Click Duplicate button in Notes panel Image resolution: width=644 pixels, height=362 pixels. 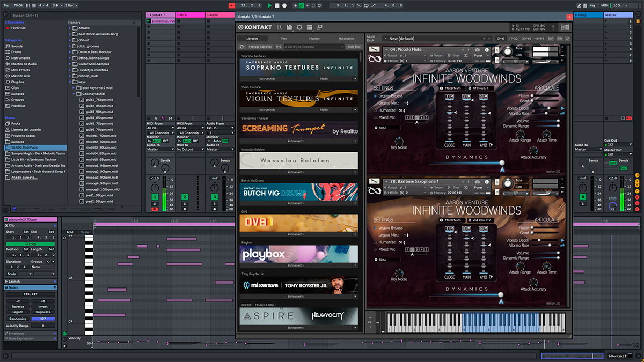coord(43,312)
